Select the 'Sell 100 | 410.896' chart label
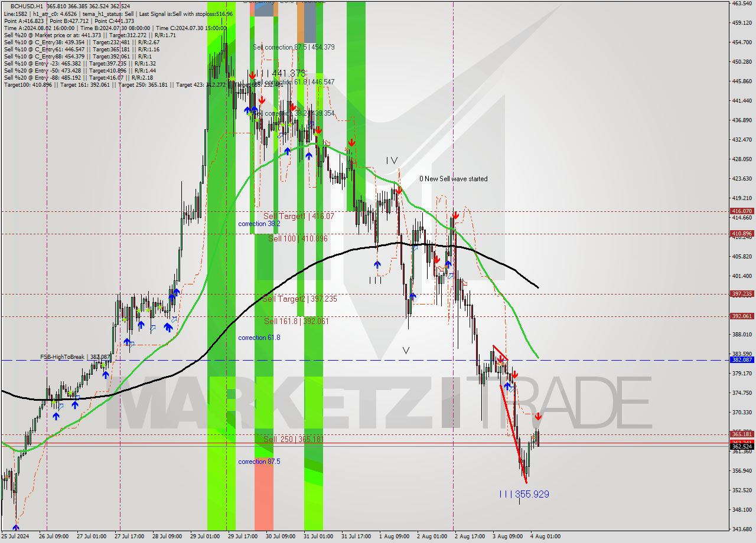The width and height of the screenshot is (756, 543). point(298,238)
